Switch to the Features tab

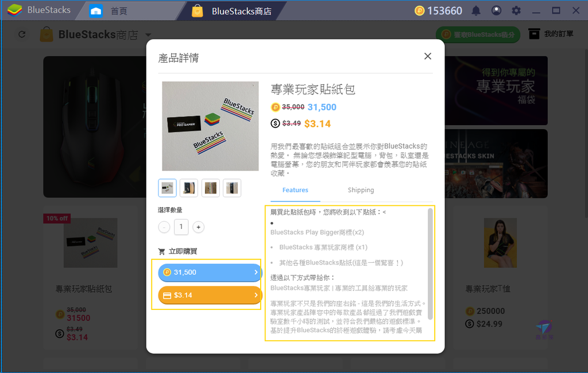click(x=295, y=190)
